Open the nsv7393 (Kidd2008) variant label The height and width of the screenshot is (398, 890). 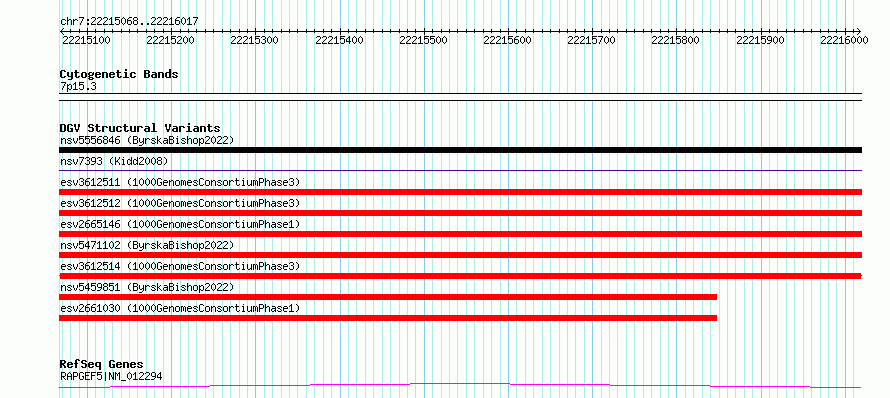point(114,162)
